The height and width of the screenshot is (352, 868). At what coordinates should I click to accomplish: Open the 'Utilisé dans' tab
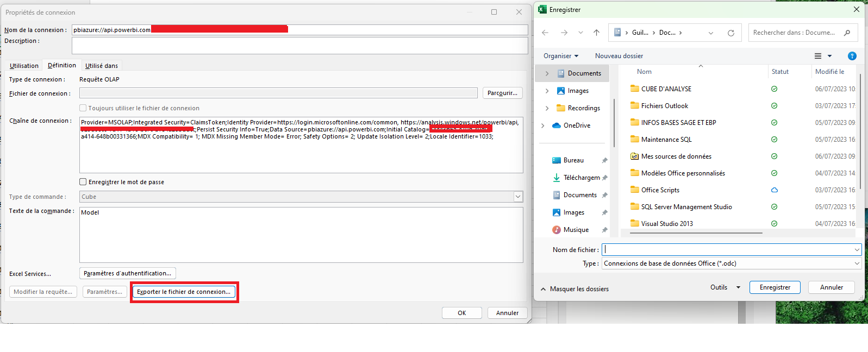[102, 66]
